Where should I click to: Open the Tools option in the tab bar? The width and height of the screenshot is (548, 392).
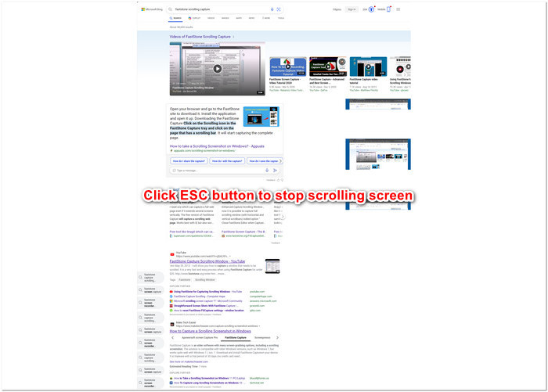pyautogui.click(x=281, y=18)
